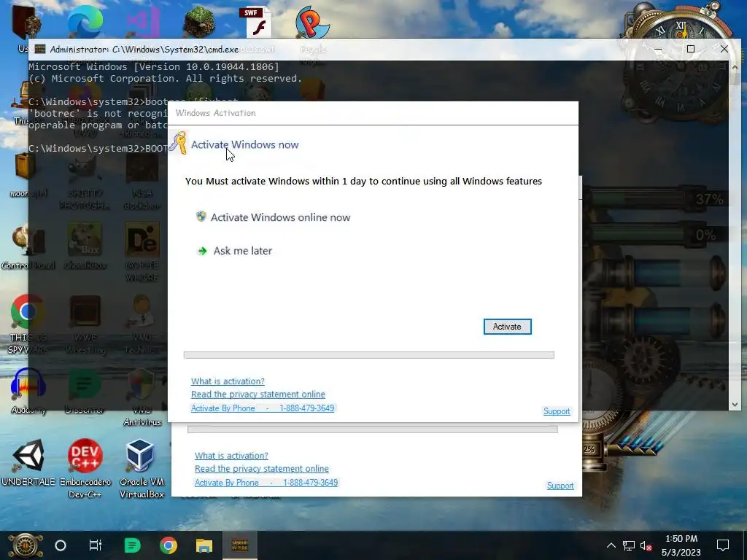Click the network tray icon
This screenshot has height=560, width=747.
point(629,545)
